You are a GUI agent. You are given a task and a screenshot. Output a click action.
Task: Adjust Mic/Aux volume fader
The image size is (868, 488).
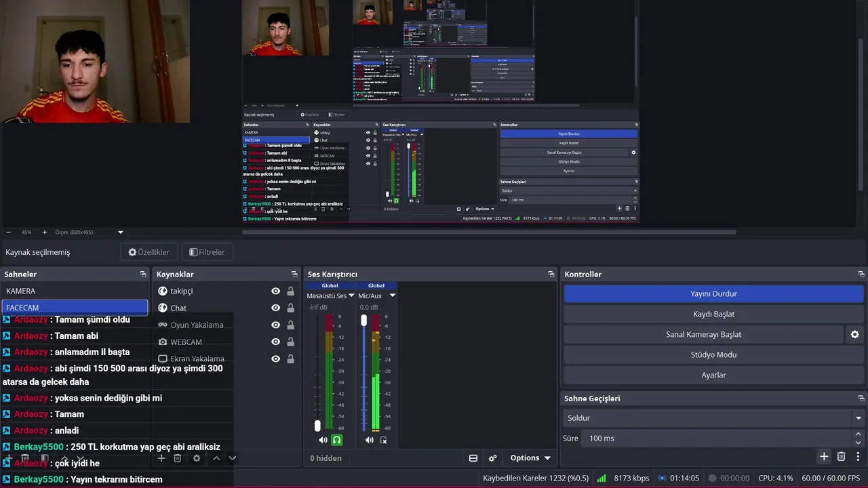tap(363, 320)
